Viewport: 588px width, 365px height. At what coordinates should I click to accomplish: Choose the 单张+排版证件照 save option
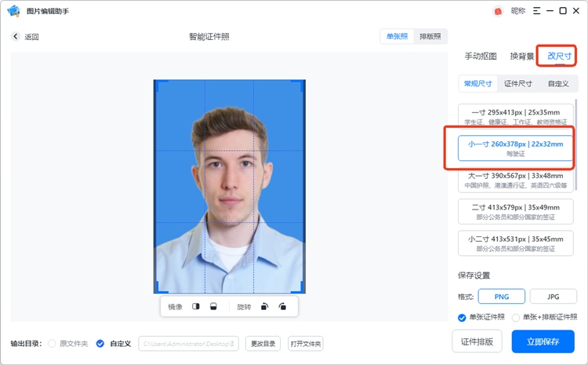click(x=516, y=317)
